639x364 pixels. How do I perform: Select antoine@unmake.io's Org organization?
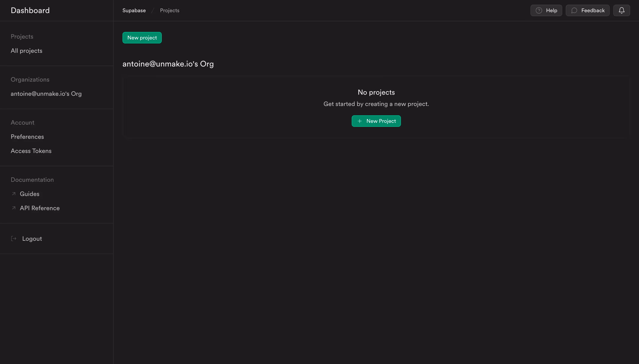(x=46, y=94)
